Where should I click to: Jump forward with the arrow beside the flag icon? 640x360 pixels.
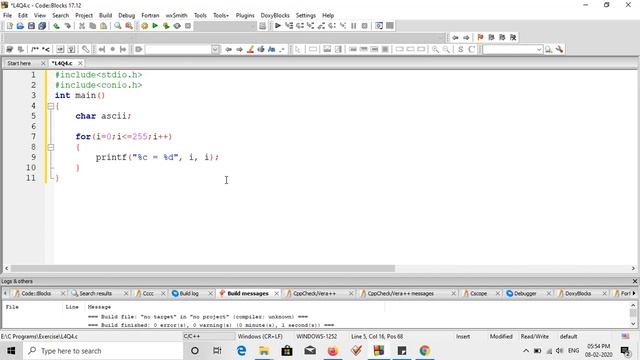click(466, 37)
